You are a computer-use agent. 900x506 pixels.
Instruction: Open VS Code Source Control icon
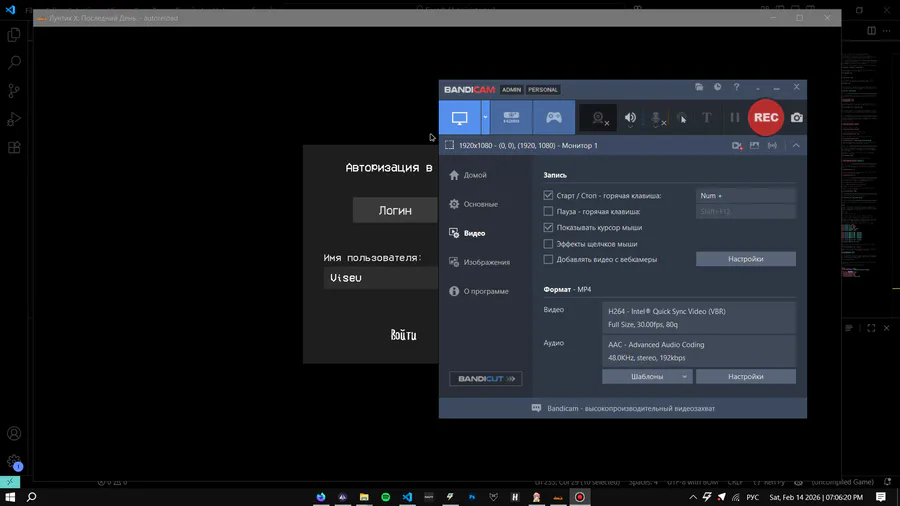(14, 91)
